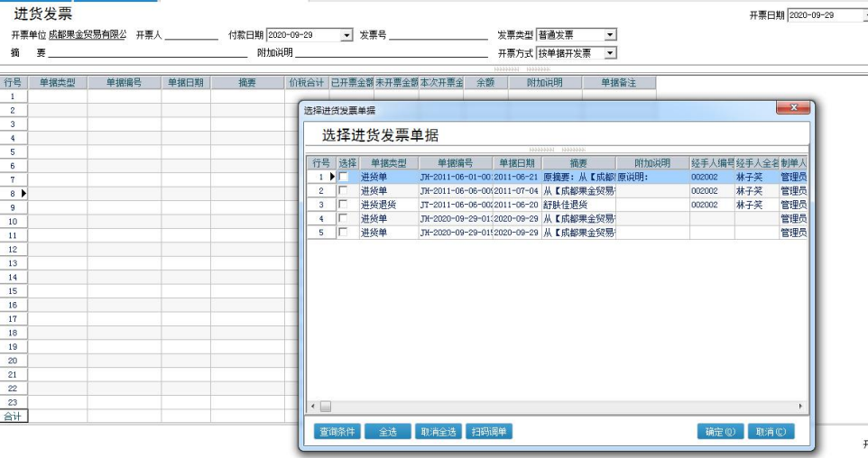Click the 发票号 input field
The width and height of the screenshot is (868, 458).
point(438,35)
